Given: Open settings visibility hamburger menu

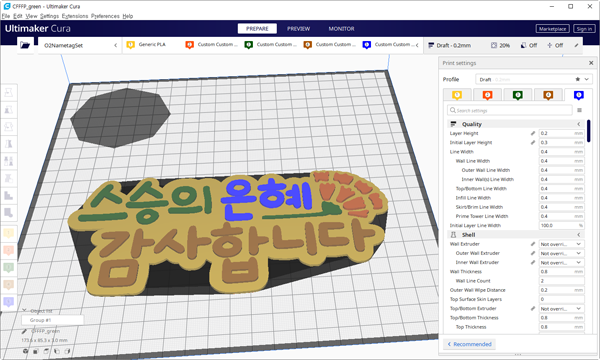Looking at the screenshot, I should pyautogui.click(x=579, y=110).
